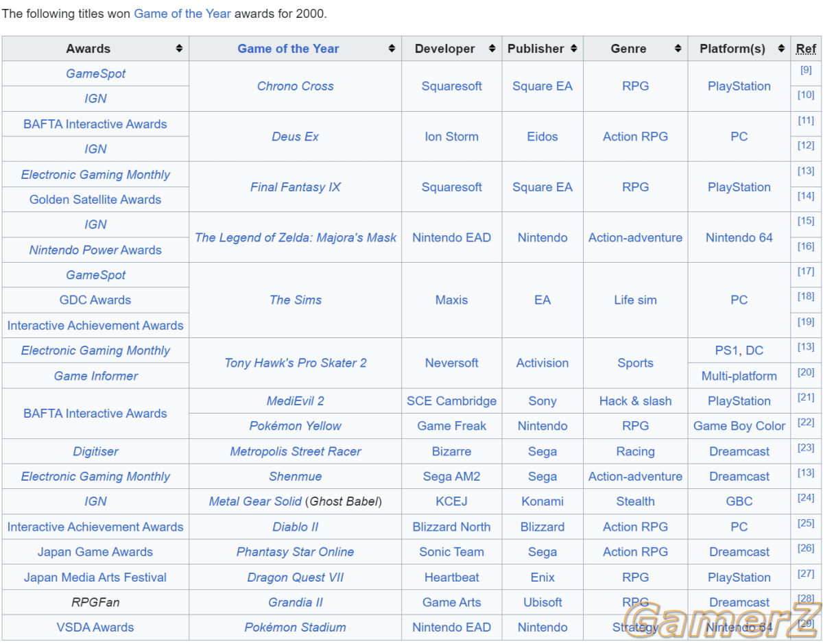Open Metropolis Street Racer link
Screen dimensions: 823x644
296,452
